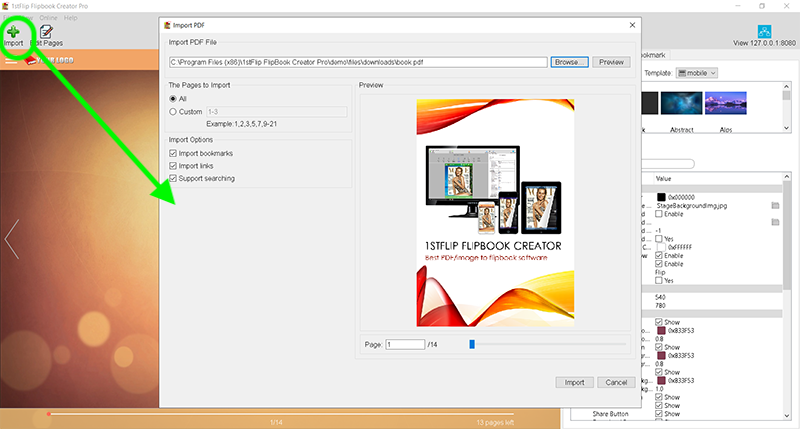Select the Abstract theme thumbnail

point(681,104)
